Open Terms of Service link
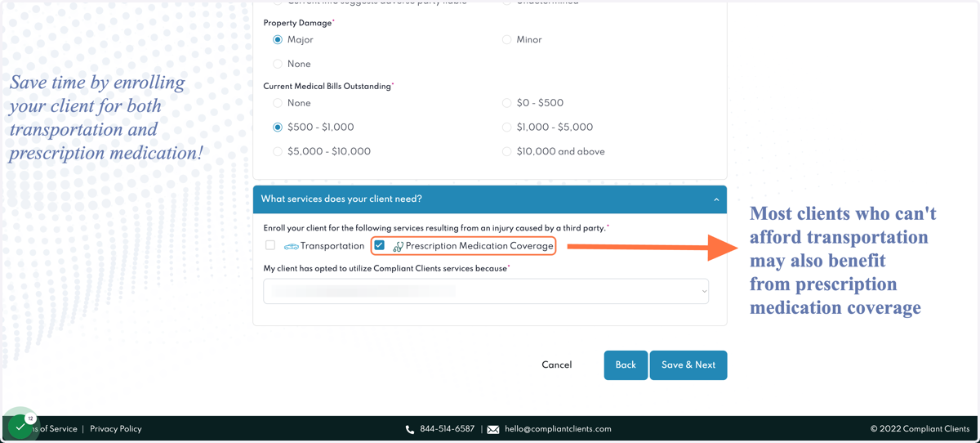980x443 pixels. coord(54,429)
